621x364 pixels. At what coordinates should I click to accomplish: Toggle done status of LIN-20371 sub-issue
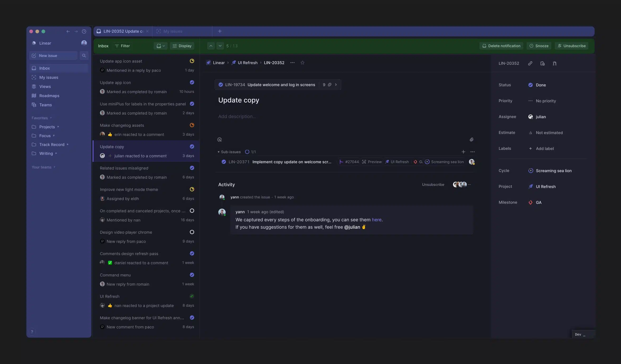pos(224,162)
